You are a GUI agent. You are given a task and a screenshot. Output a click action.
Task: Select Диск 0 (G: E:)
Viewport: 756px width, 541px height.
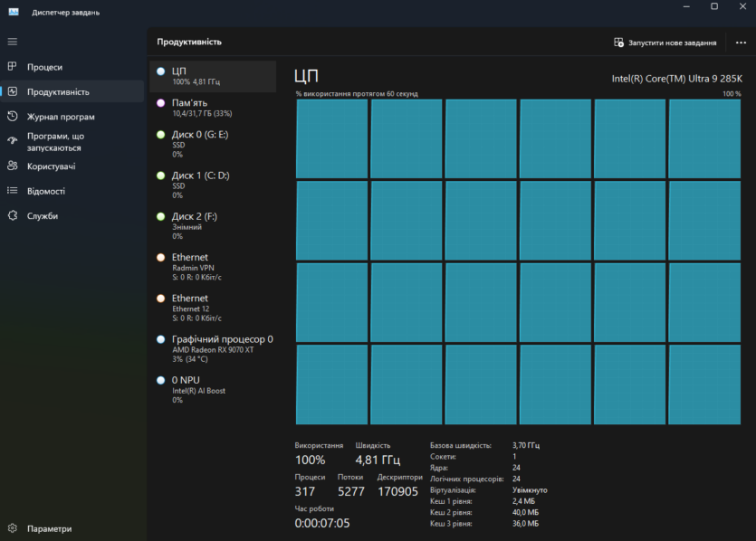(x=213, y=144)
